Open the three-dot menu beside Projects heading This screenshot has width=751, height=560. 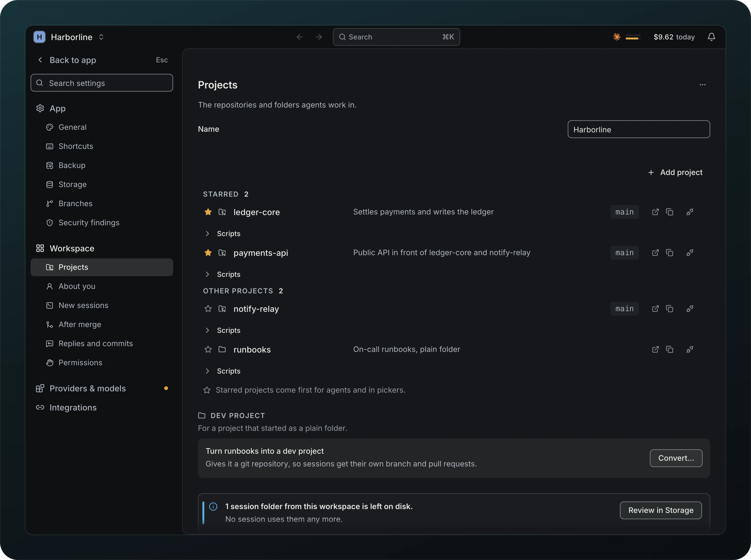coord(702,84)
